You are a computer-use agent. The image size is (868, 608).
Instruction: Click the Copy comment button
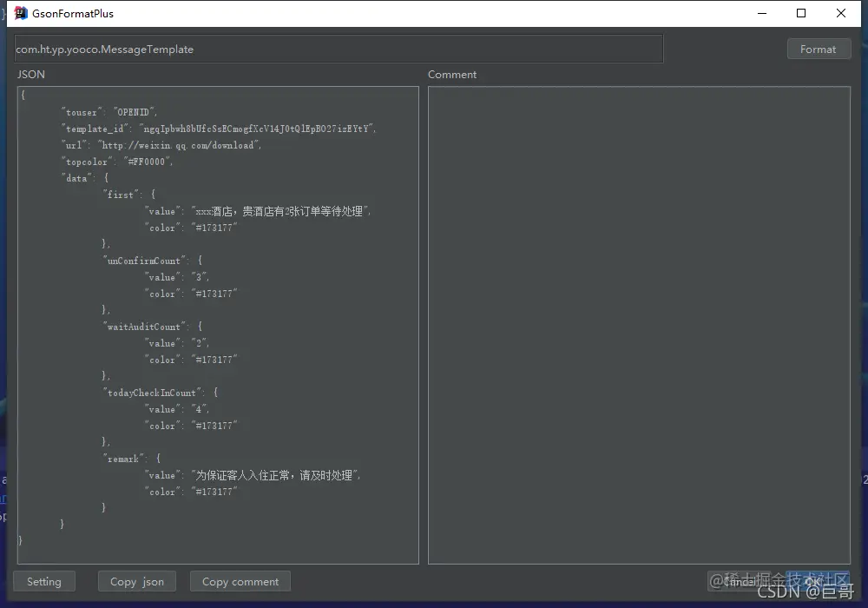[240, 581]
